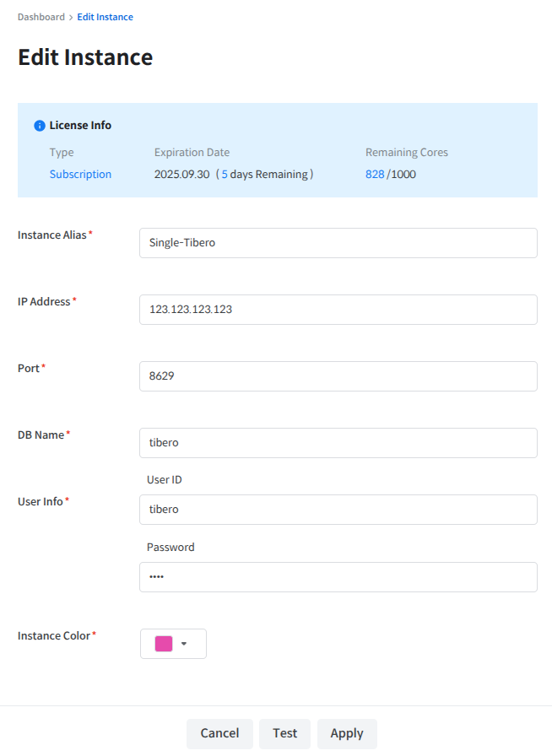552x756 pixels.
Task: Click the Edit Instance breadcrumb item
Action: [x=105, y=17]
